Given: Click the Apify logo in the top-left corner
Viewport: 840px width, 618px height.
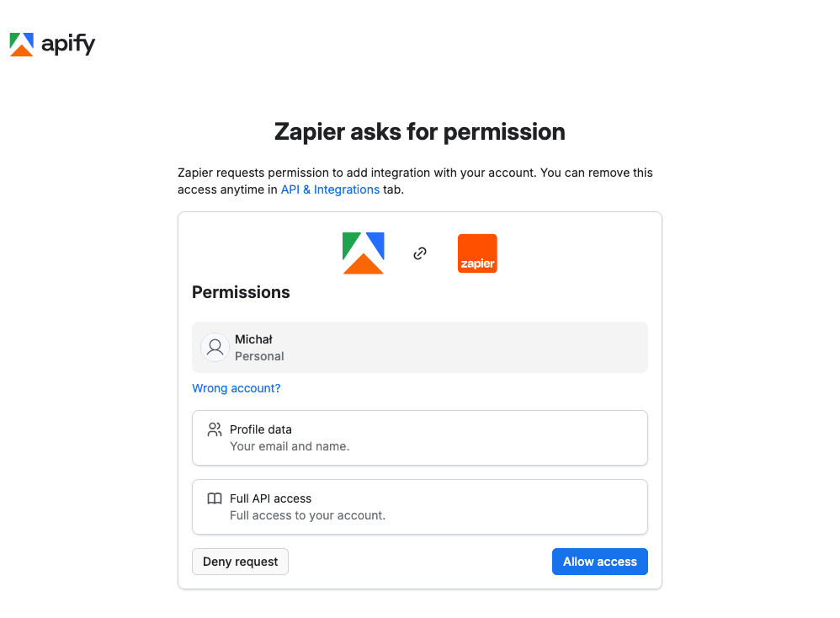Looking at the screenshot, I should pos(23,44).
